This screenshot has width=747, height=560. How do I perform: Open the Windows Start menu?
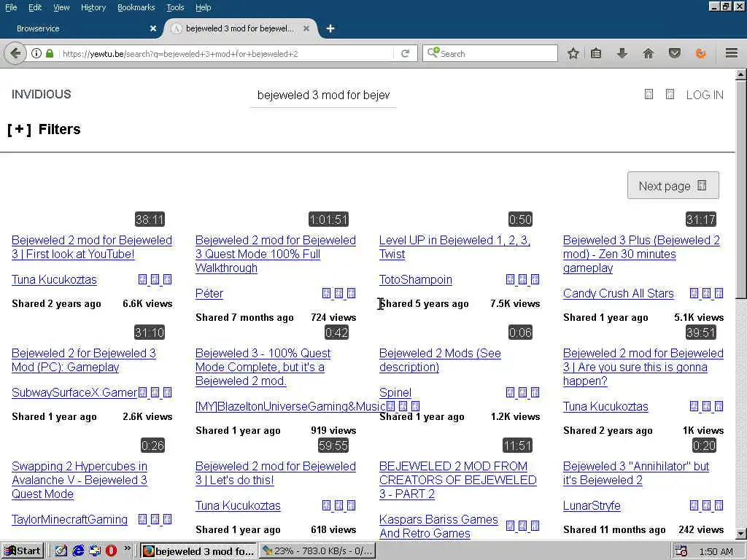[x=23, y=551]
